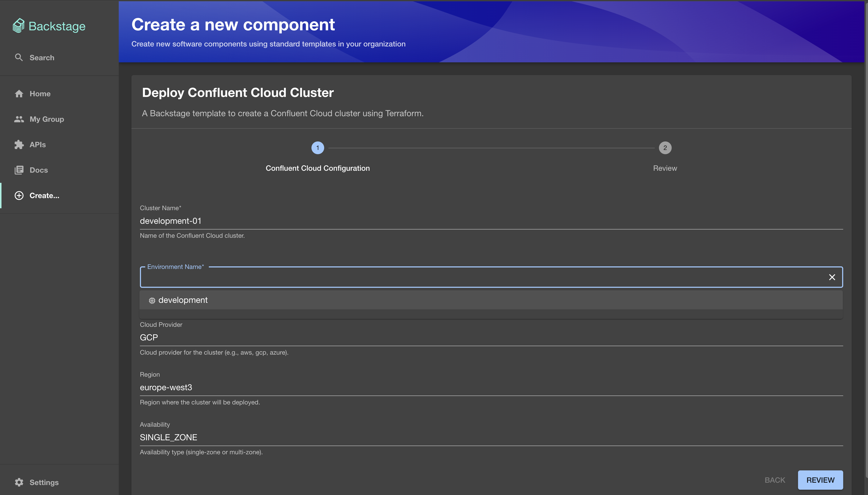Image resolution: width=868 pixels, height=495 pixels.
Task: Focus the Environment Name combo box
Action: pyautogui.click(x=483, y=277)
